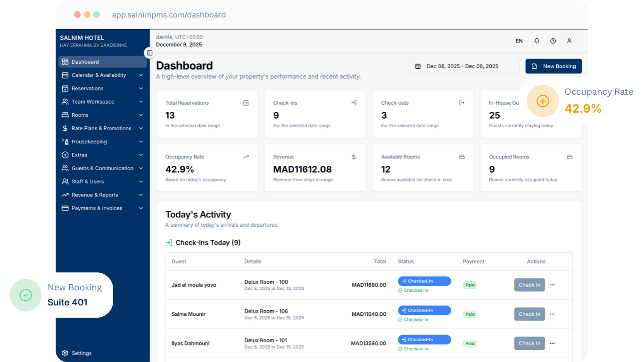
Task: Click the orange plus Occupancy Rate icon
Action: point(543,101)
